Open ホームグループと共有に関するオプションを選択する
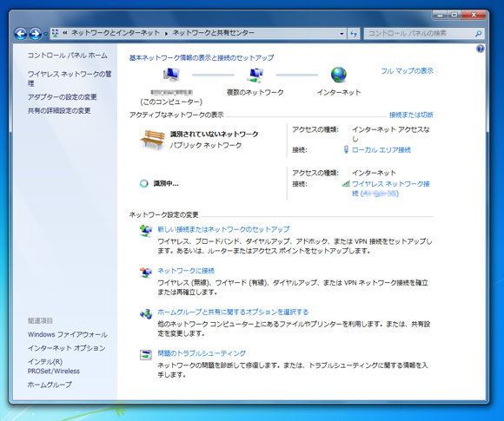Viewport: 504px width, 421px height. [233, 312]
